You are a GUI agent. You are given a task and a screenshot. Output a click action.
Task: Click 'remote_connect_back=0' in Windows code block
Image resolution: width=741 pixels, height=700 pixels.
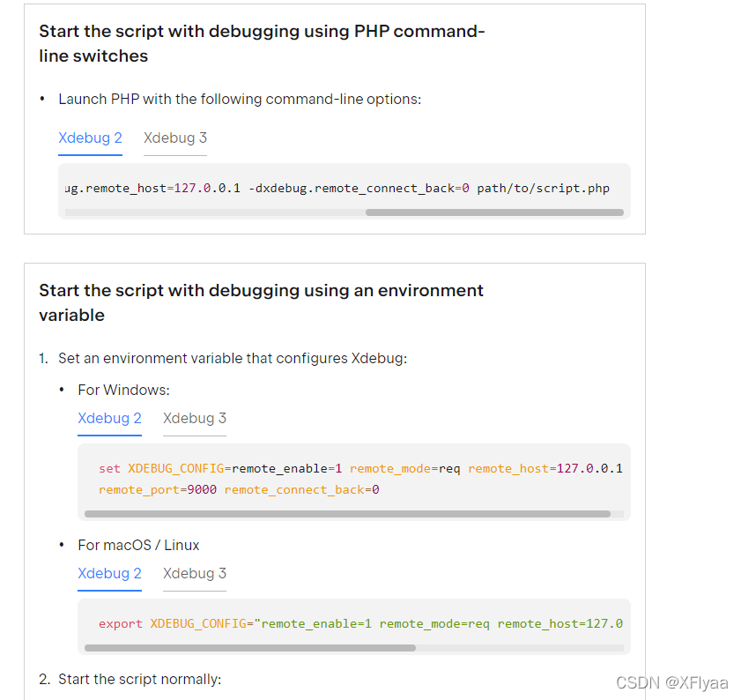[301, 489]
